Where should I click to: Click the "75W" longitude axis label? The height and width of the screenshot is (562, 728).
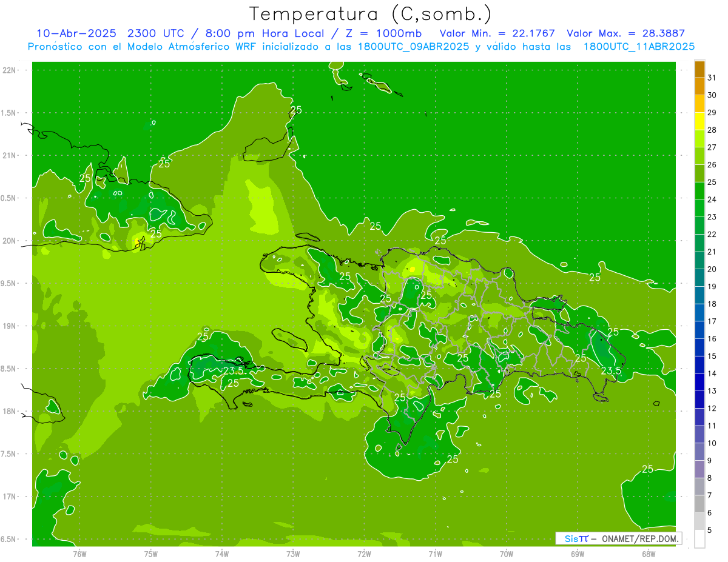click(x=151, y=554)
